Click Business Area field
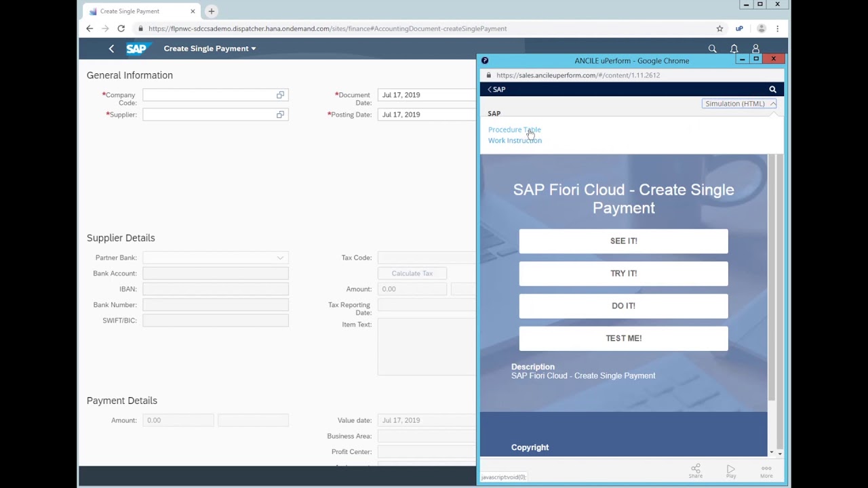Viewport: 868px width, 488px height. [427, 436]
